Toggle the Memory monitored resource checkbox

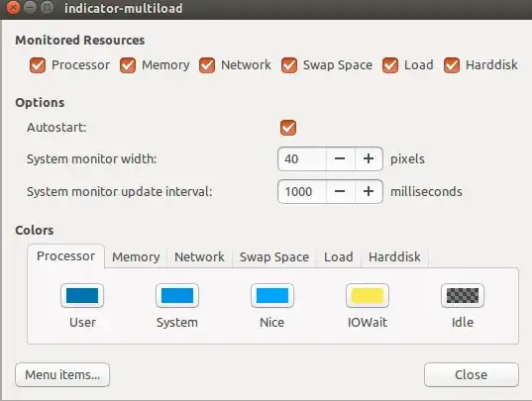pos(128,65)
